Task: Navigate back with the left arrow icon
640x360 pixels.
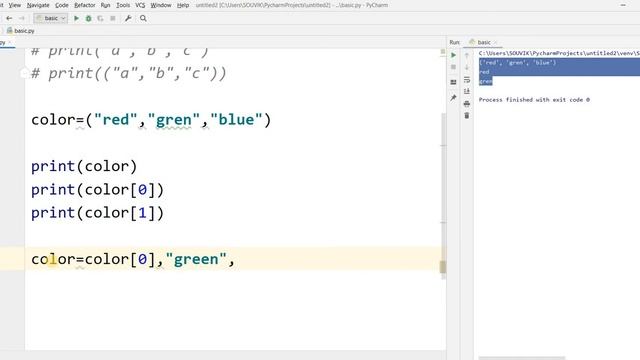Action: coord(9,18)
